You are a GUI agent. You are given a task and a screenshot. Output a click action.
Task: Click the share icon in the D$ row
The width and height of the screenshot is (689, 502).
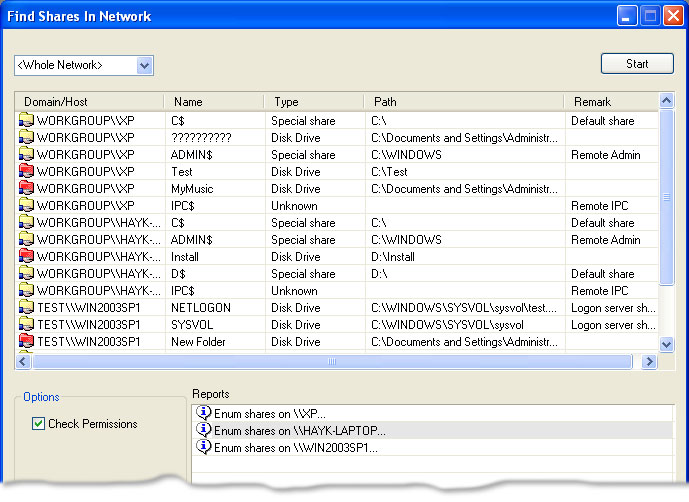point(26,273)
